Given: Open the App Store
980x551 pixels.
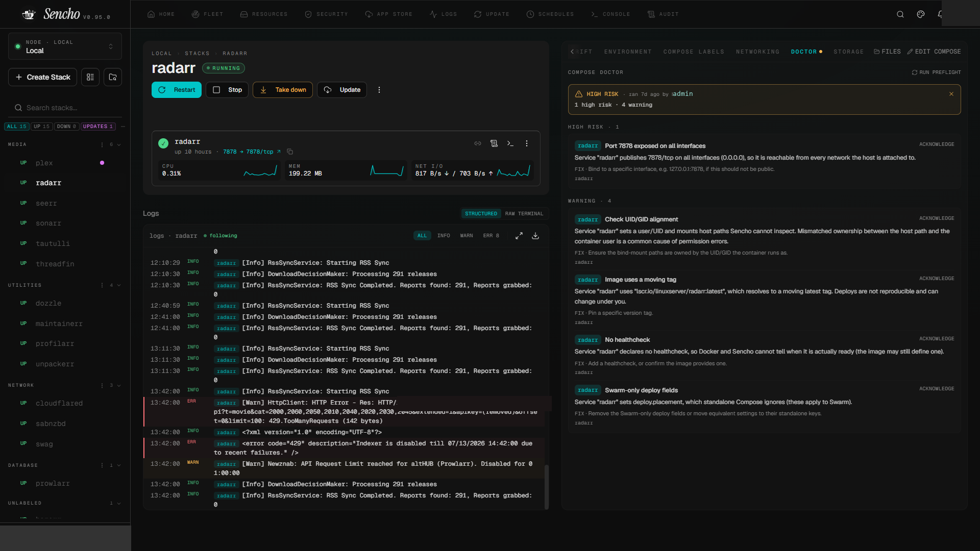Looking at the screenshot, I should [x=389, y=14].
